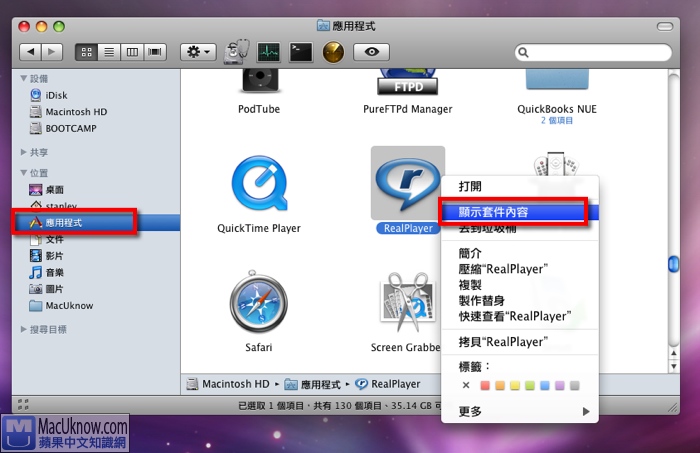Click Macintosh HD in the path bar
Viewport: 700px width, 453px height.
click(229, 384)
